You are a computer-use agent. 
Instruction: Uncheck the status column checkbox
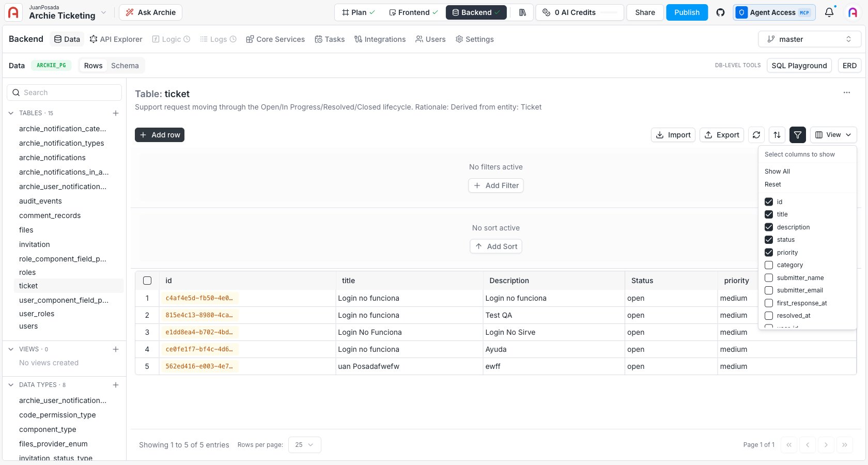coord(769,240)
